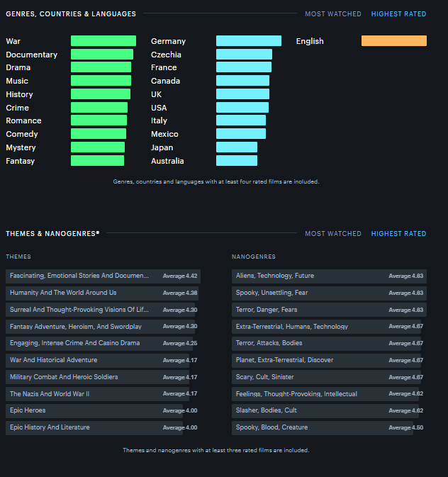Select Spooky, Blood, Creature nanogenre row
Image resolution: width=448 pixels, height=477 pixels.
(271, 427)
